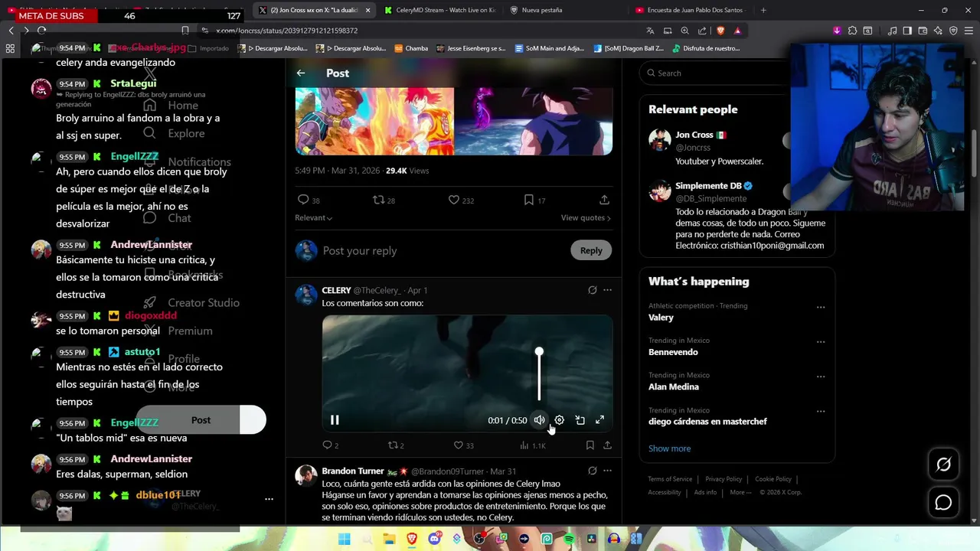
Task: Toggle video picture-in-picture mode
Action: tap(580, 420)
